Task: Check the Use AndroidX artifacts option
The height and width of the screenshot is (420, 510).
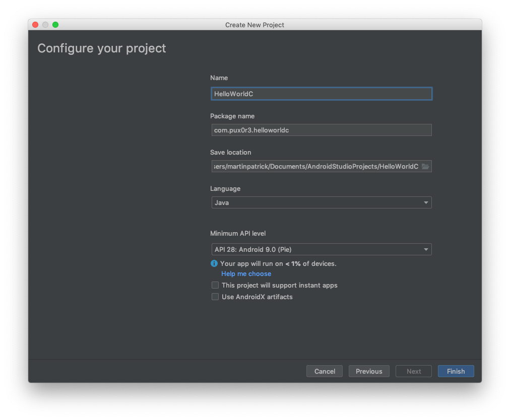Action: pos(215,297)
